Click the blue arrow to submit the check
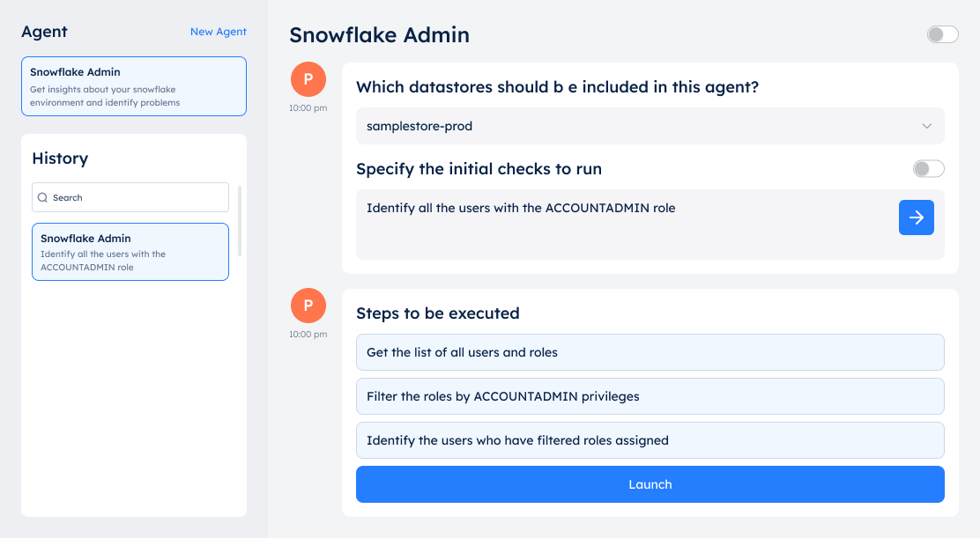Image resolution: width=980 pixels, height=538 pixels. click(x=916, y=217)
